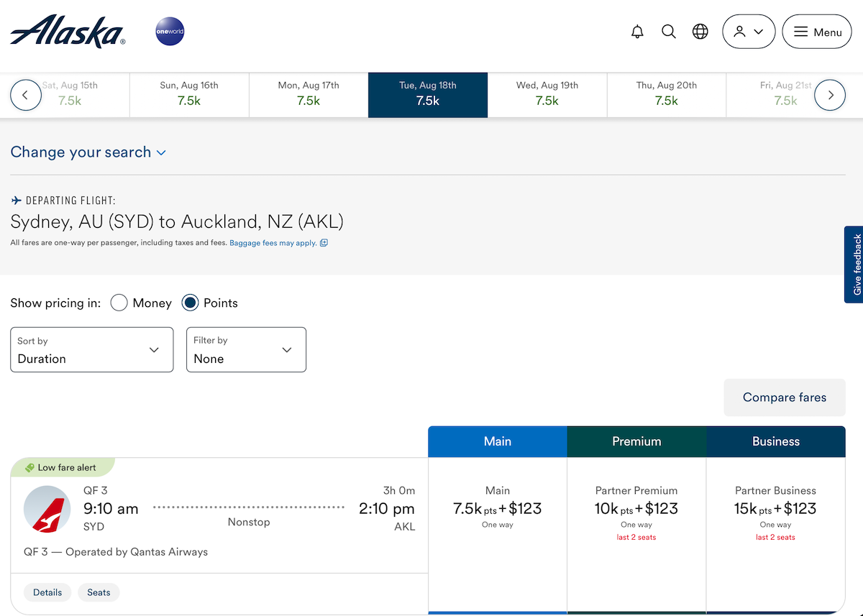The width and height of the screenshot is (863, 616).
Task: Expand the Change your search section
Action: (x=88, y=152)
